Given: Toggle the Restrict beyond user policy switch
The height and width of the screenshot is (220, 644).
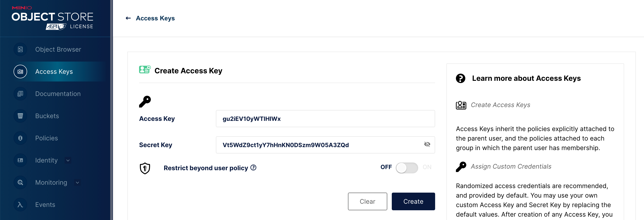Looking at the screenshot, I should (406, 168).
